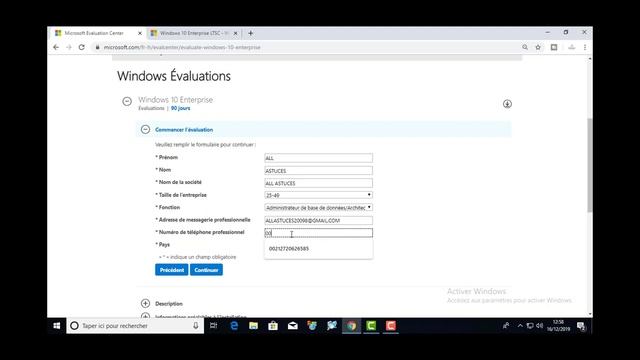Click the Continuer button
The image size is (640, 360).
[206, 270]
